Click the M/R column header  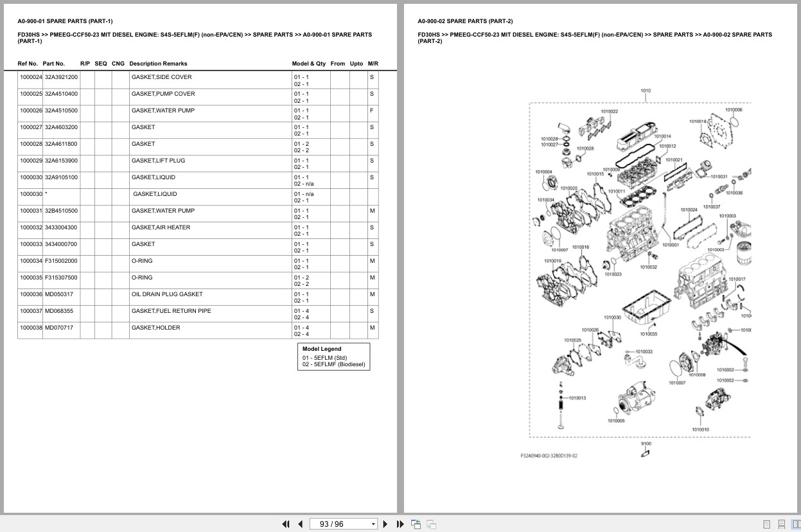(373, 64)
